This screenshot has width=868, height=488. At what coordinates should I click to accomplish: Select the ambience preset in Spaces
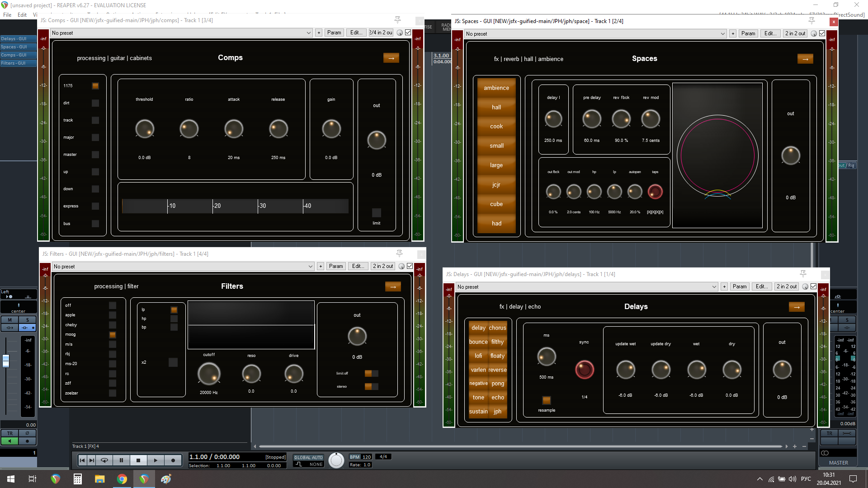pos(496,88)
